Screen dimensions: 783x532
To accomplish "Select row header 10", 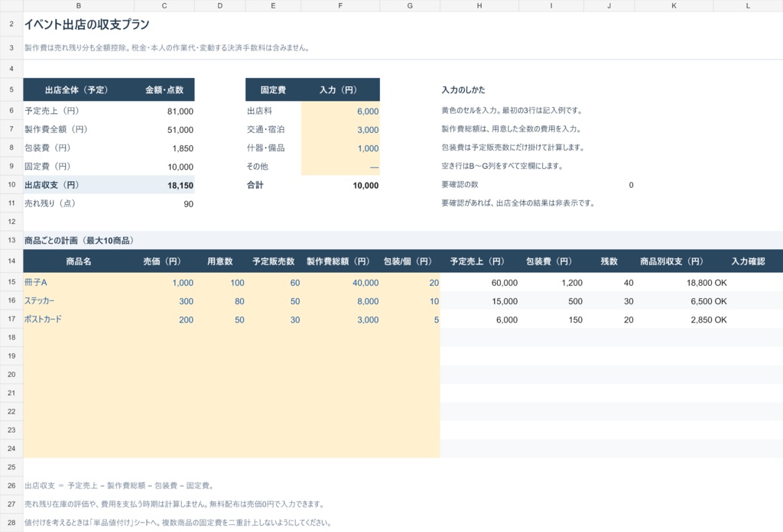I will 11,185.
